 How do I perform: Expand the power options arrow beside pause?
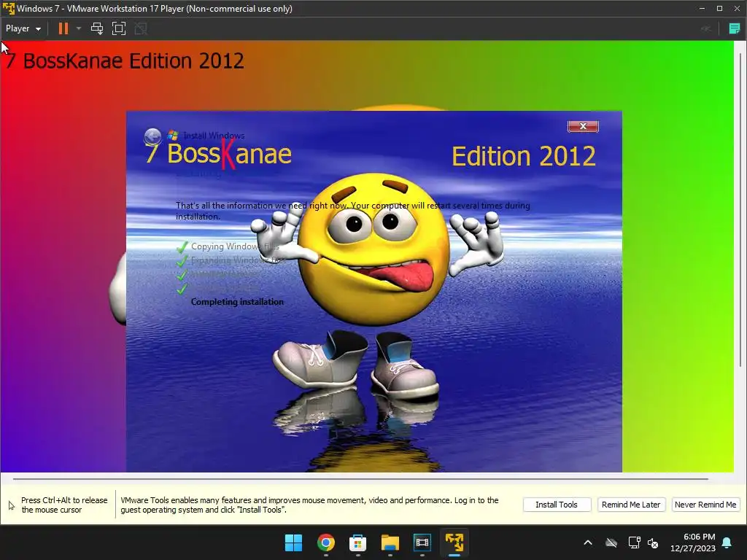tap(79, 28)
